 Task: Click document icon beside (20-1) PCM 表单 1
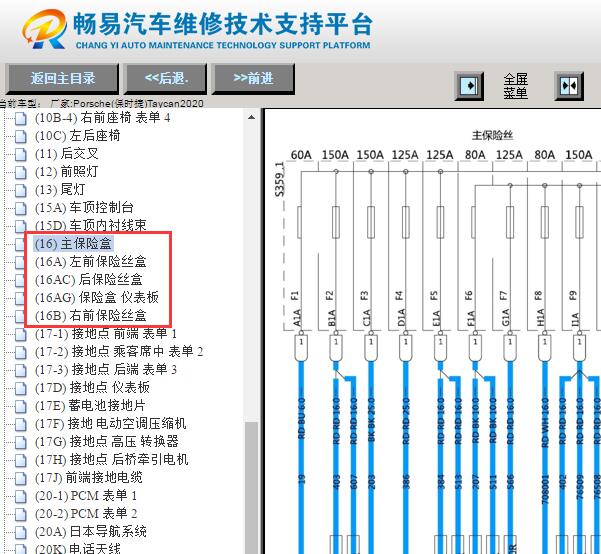pyautogui.click(x=21, y=497)
